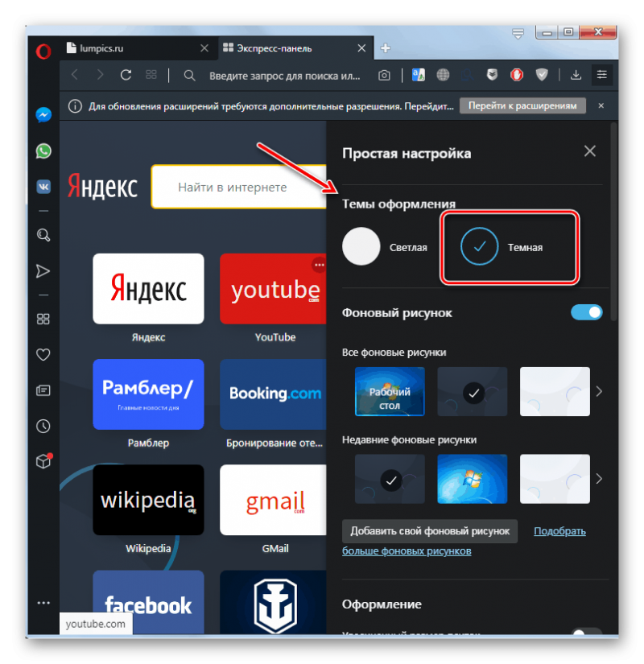Viewport: 644px width, 664px height.
Task: Open the Подобрать link
Action: click(559, 531)
